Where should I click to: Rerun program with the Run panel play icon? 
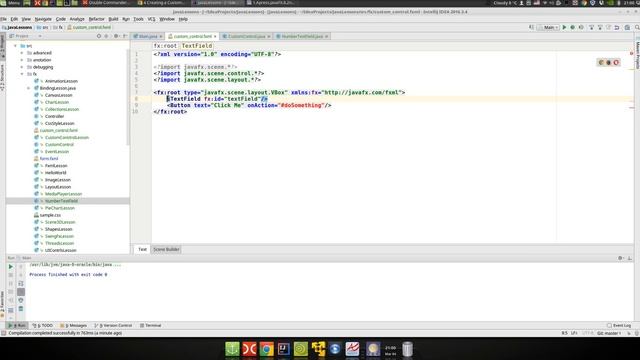click(x=11, y=267)
